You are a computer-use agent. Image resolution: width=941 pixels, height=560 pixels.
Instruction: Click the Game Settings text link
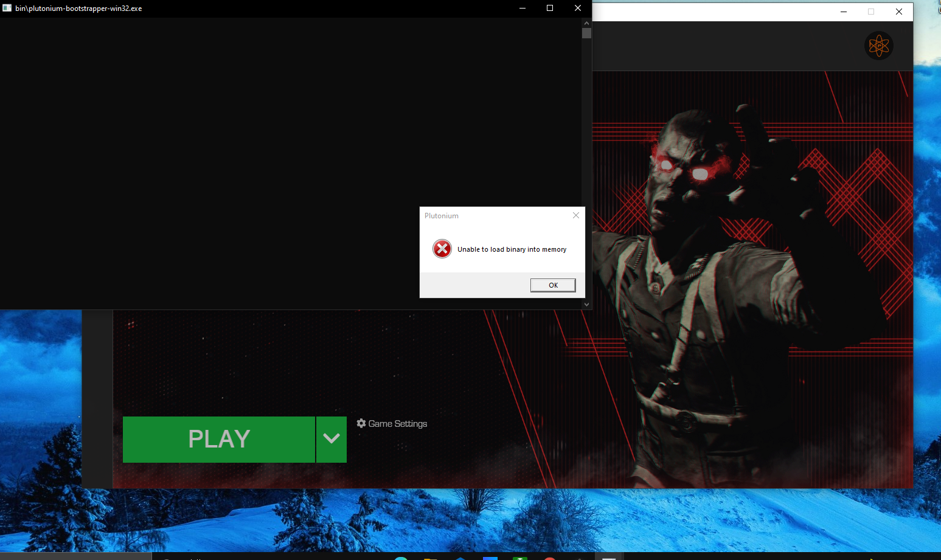pyautogui.click(x=398, y=424)
